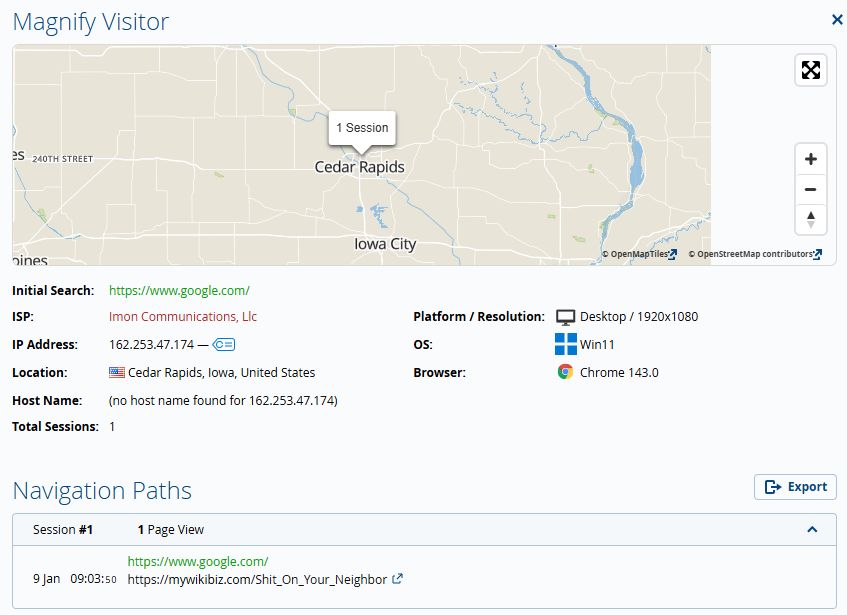847x615 pixels.
Task: Open the Initial Search google.com link
Action: (x=179, y=290)
